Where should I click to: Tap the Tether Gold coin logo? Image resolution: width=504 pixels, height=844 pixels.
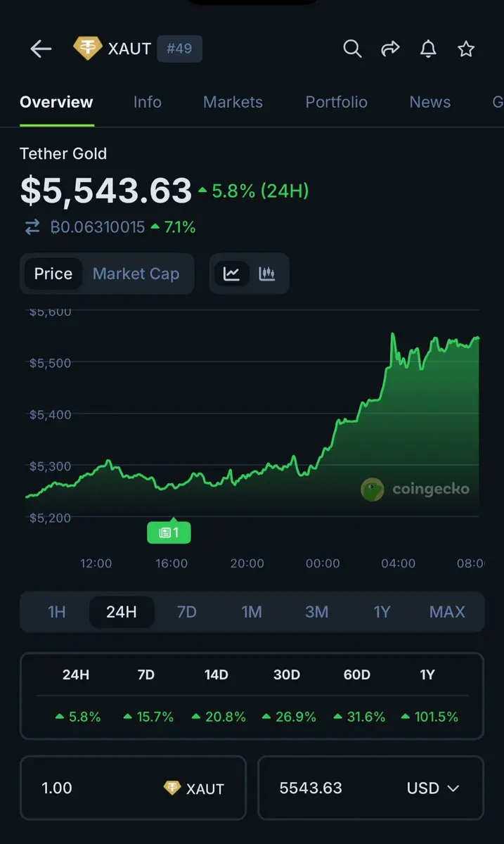[x=87, y=49]
